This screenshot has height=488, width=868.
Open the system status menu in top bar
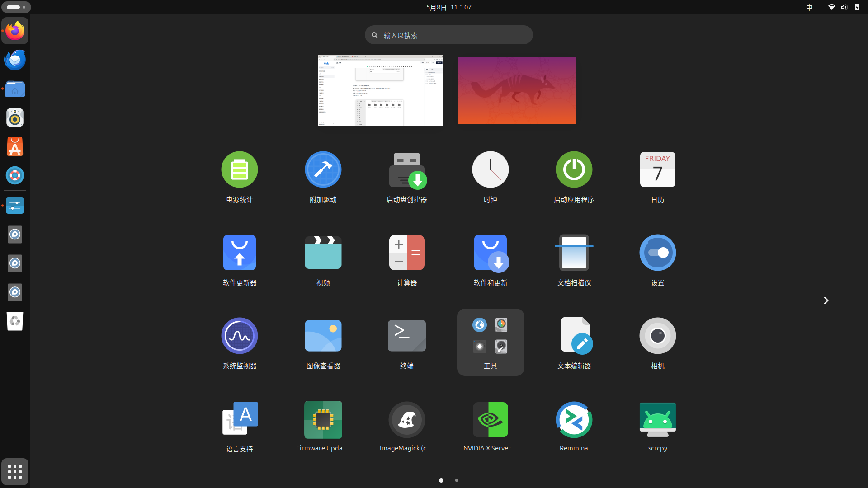tap(844, 7)
